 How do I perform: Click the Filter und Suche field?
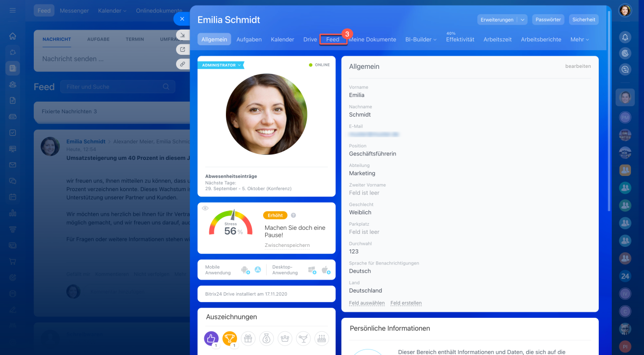(x=118, y=86)
